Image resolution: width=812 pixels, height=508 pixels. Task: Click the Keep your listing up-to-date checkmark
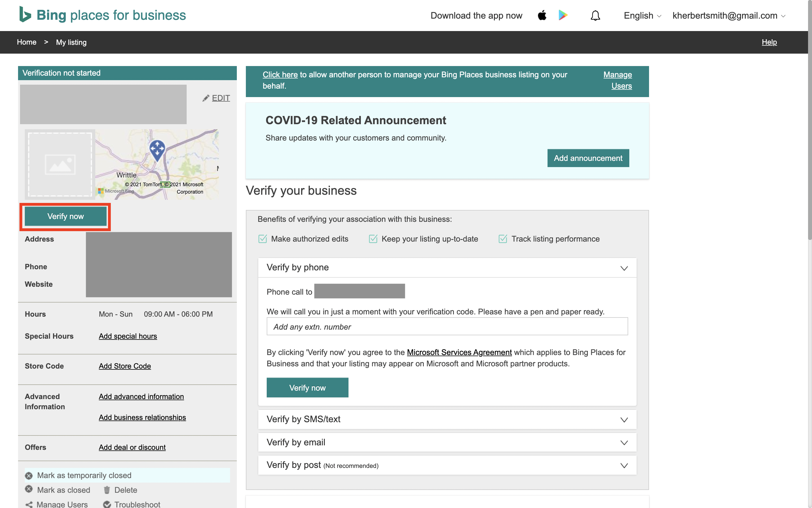pyautogui.click(x=373, y=239)
